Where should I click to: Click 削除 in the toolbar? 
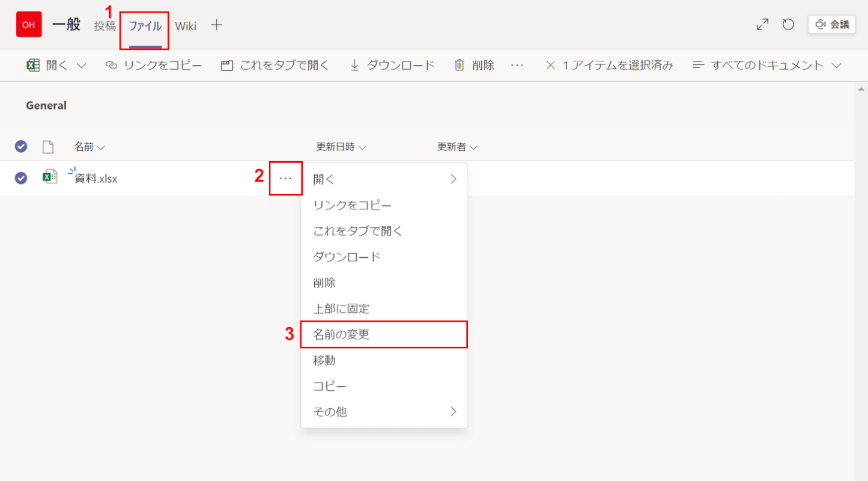[475, 66]
